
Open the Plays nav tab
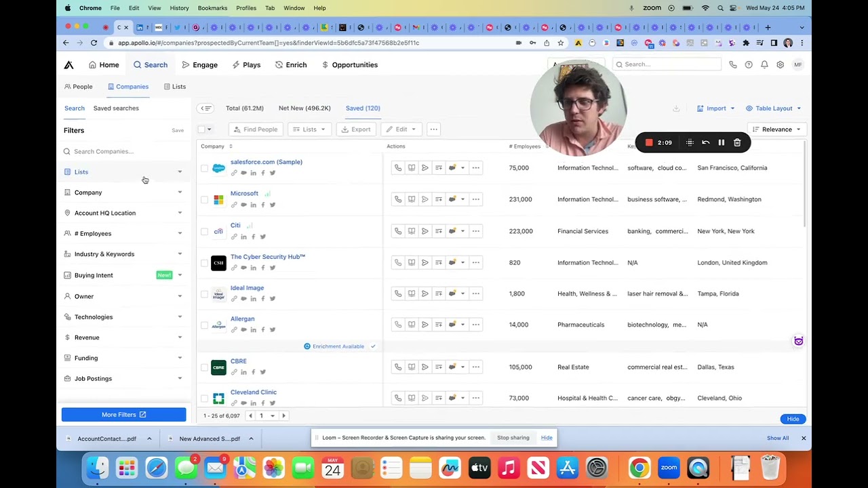(x=246, y=65)
